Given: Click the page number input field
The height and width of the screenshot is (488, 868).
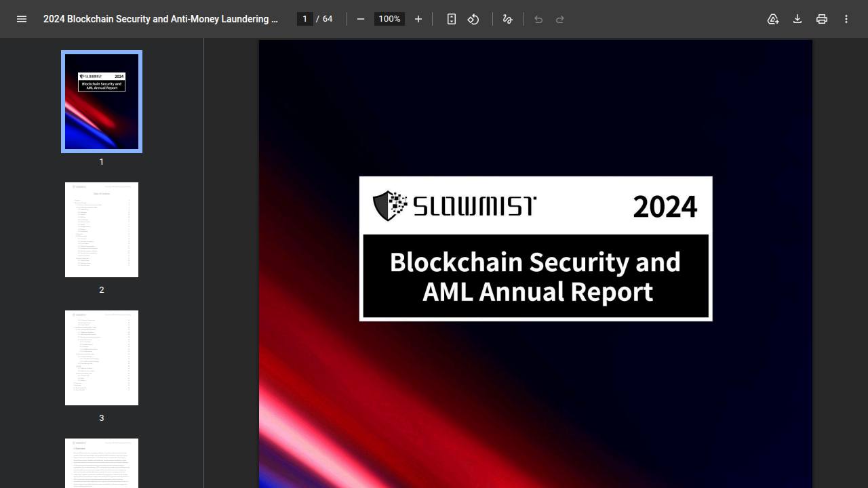Looking at the screenshot, I should 305,19.
